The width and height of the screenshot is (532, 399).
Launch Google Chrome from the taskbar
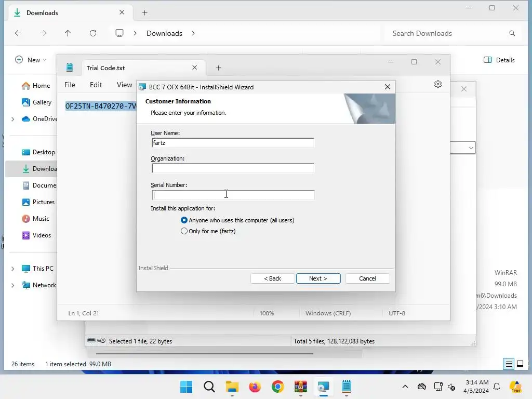278,387
